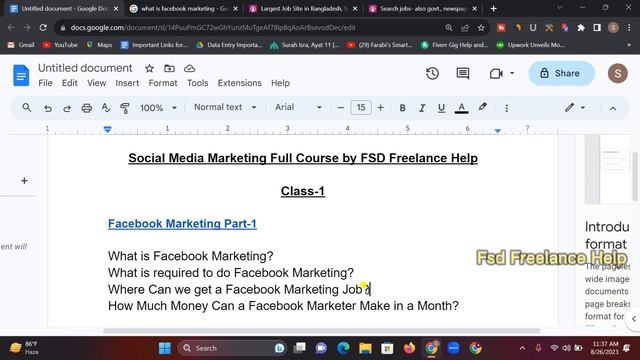Click the taskbar Search box
The height and width of the screenshot is (360, 640).
pyautogui.click(x=232, y=348)
